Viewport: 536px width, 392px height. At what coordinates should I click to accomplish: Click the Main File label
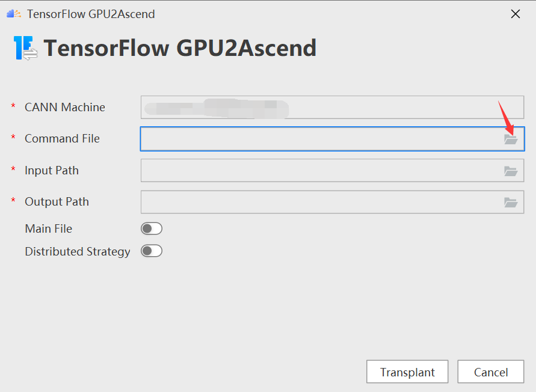[48, 228]
